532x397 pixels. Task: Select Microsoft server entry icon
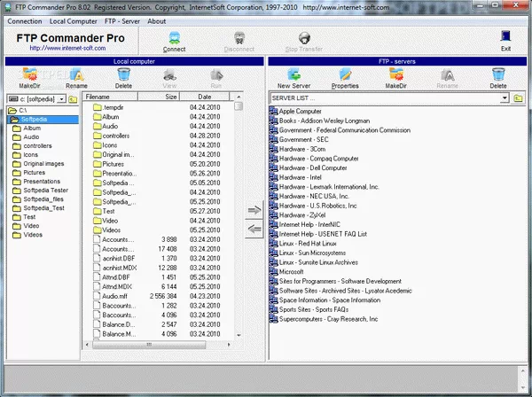[273, 271]
